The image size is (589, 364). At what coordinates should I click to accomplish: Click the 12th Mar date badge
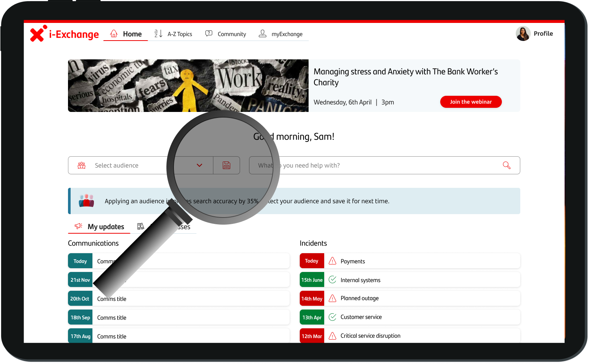coord(312,335)
